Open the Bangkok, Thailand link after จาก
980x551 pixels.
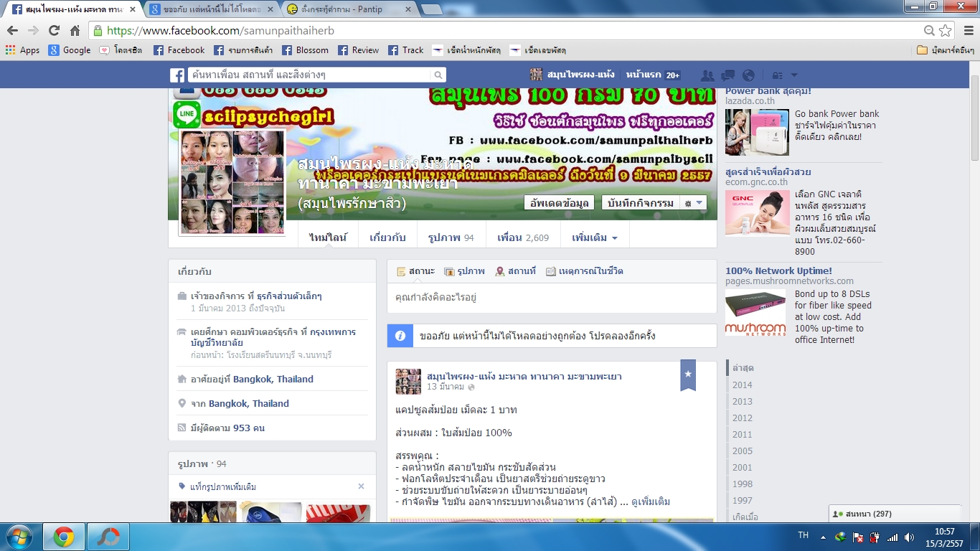coord(249,403)
